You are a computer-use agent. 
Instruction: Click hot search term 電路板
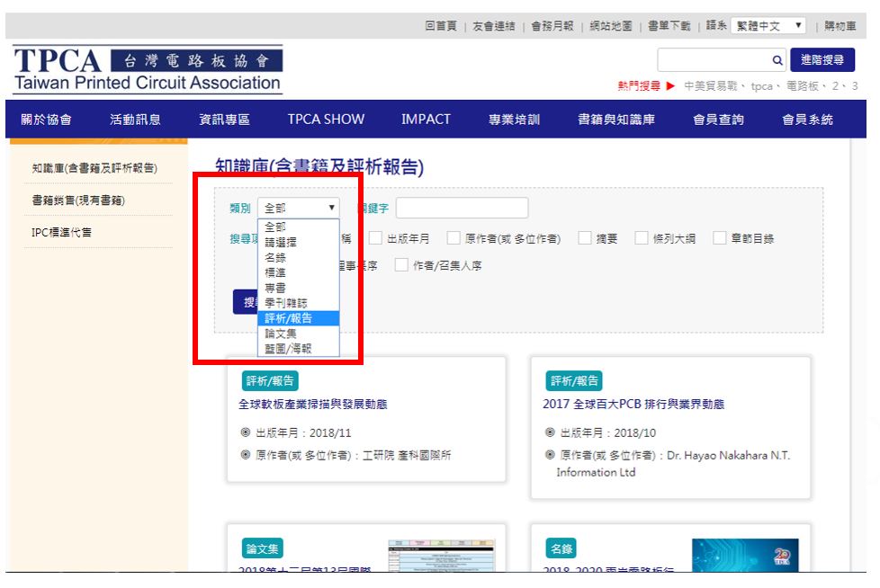(x=802, y=85)
